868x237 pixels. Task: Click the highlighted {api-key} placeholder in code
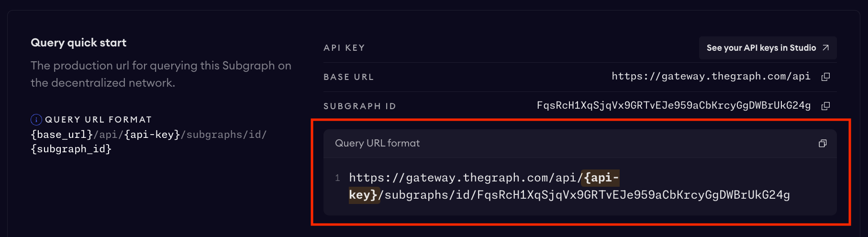pyautogui.click(x=601, y=178)
